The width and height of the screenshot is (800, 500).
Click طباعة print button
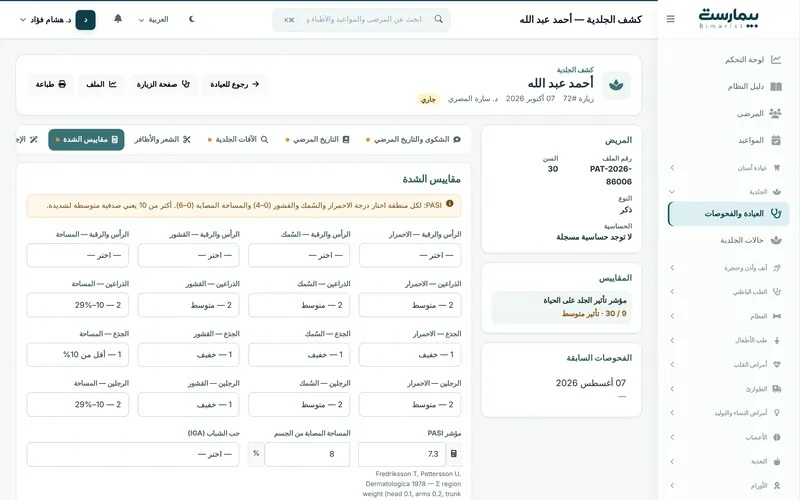[51, 84]
